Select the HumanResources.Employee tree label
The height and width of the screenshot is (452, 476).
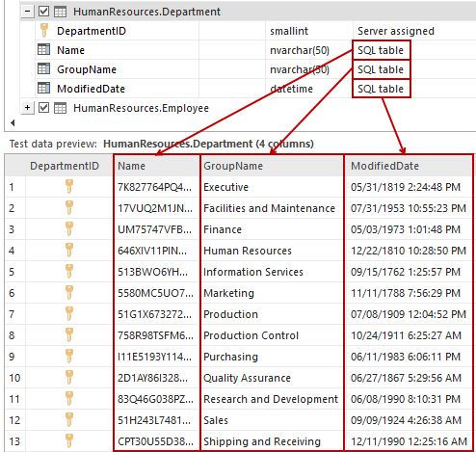(x=141, y=108)
